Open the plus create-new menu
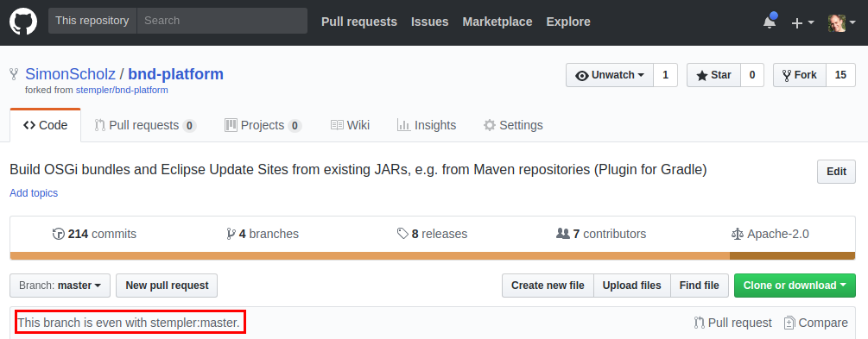The width and height of the screenshot is (868, 339). 802,22
